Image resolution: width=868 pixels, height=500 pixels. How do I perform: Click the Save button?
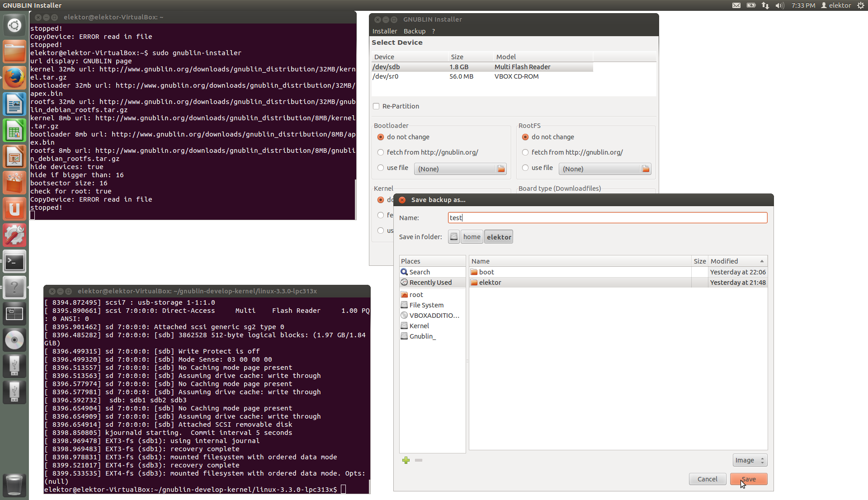tap(748, 479)
